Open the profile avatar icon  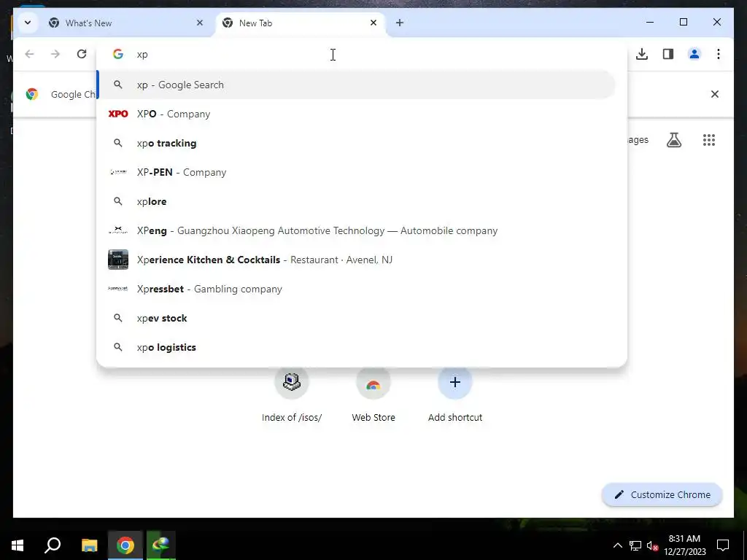pyautogui.click(x=694, y=54)
